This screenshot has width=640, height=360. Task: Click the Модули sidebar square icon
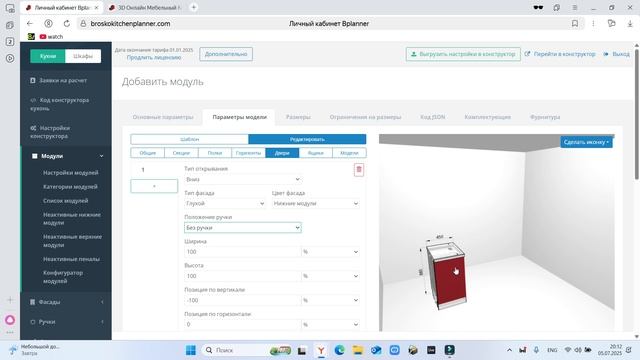coord(35,156)
